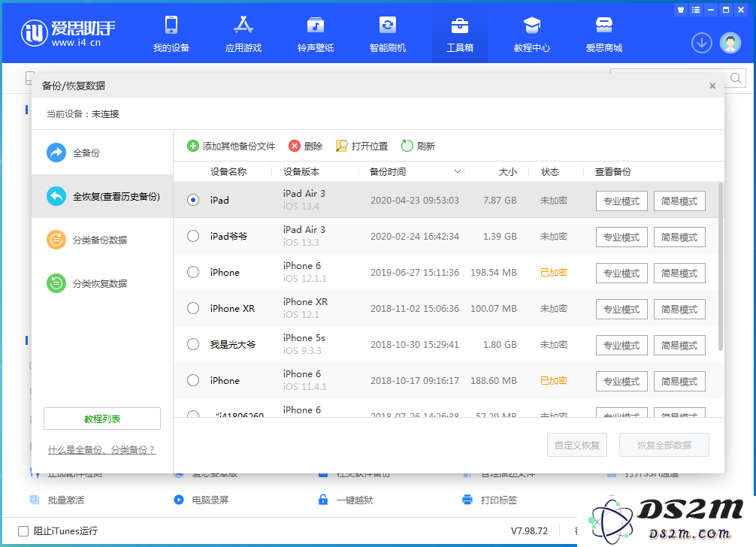Open 专业模式 for iPad爷爷 backup
Image resolution: width=756 pixels, height=547 pixels.
[x=621, y=237]
